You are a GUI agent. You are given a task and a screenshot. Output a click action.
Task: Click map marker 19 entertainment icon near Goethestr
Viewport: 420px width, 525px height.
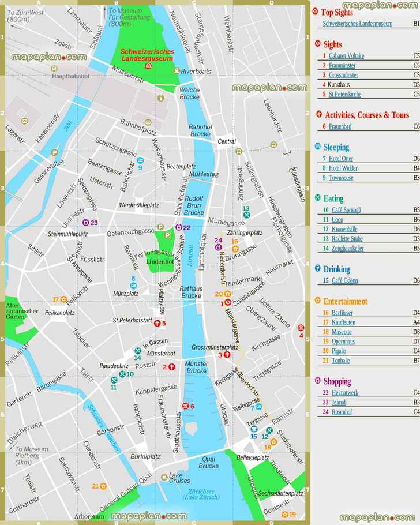(x=285, y=514)
